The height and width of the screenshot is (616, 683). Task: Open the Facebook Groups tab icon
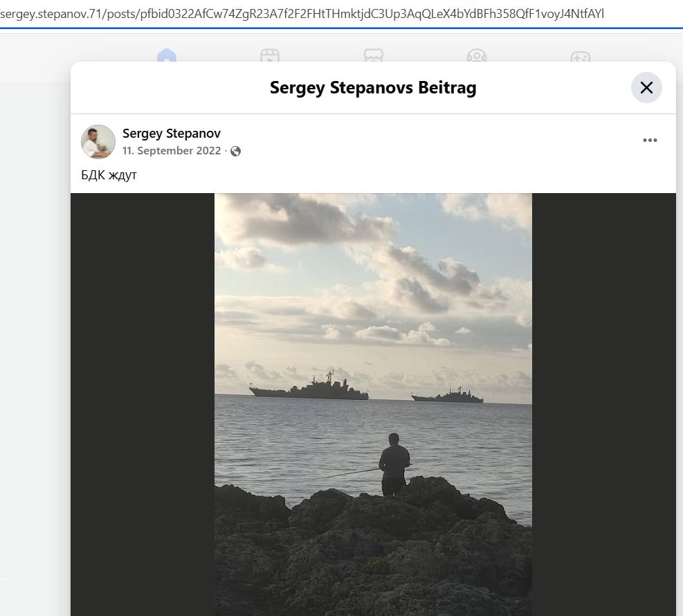pyautogui.click(x=477, y=55)
